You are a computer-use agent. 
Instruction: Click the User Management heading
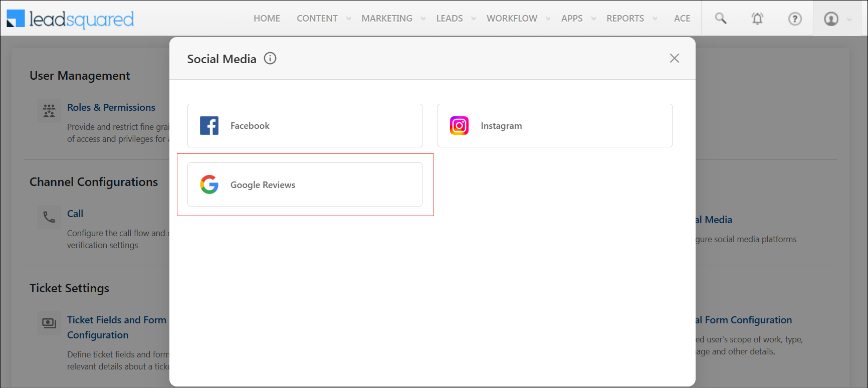[80, 76]
